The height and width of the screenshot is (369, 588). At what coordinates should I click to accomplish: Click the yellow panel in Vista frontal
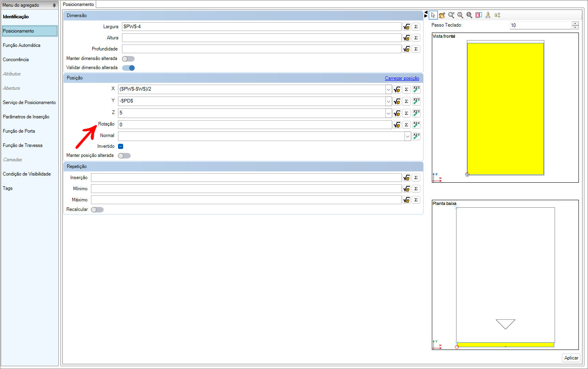click(x=505, y=109)
